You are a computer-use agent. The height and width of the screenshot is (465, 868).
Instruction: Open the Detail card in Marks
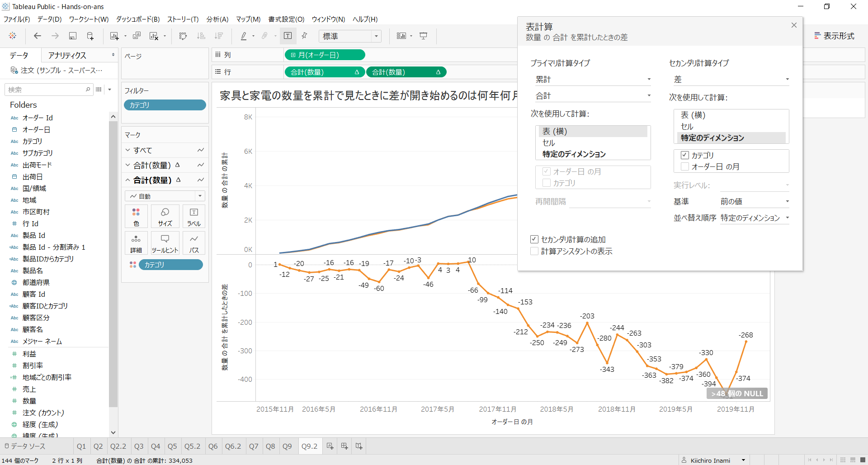tap(136, 243)
